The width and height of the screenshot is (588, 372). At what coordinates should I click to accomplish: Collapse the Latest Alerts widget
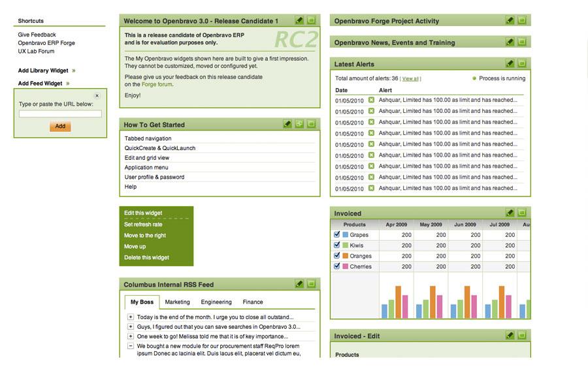(x=521, y=63)
